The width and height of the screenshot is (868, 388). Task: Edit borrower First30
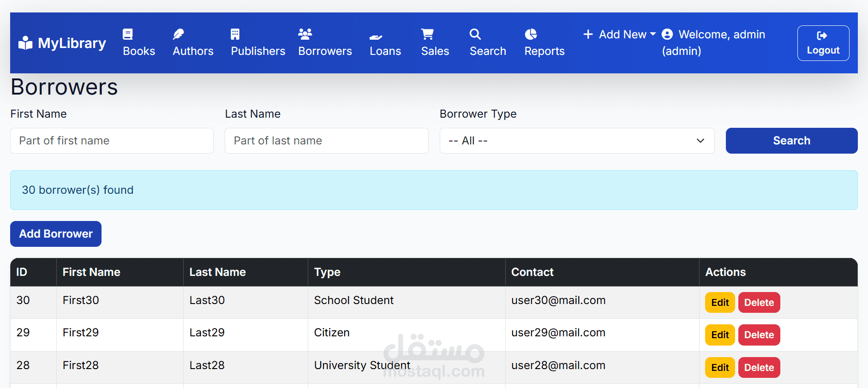tap(720, 303)
